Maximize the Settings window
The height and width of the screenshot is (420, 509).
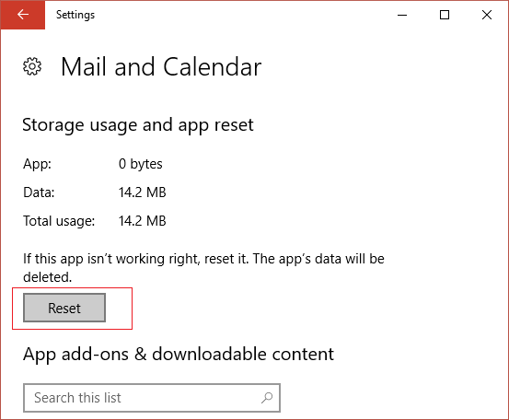point(445,15)
